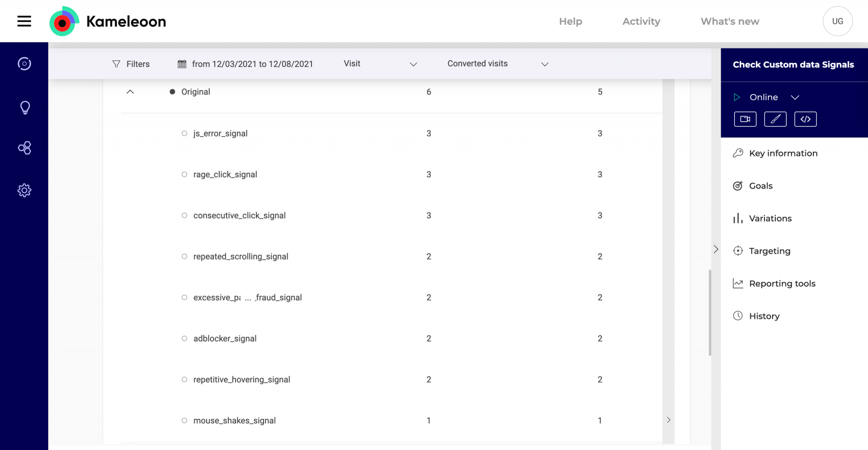Open the Goals section
This screenshot has width=868, height=450.
[x=760, y=186]
